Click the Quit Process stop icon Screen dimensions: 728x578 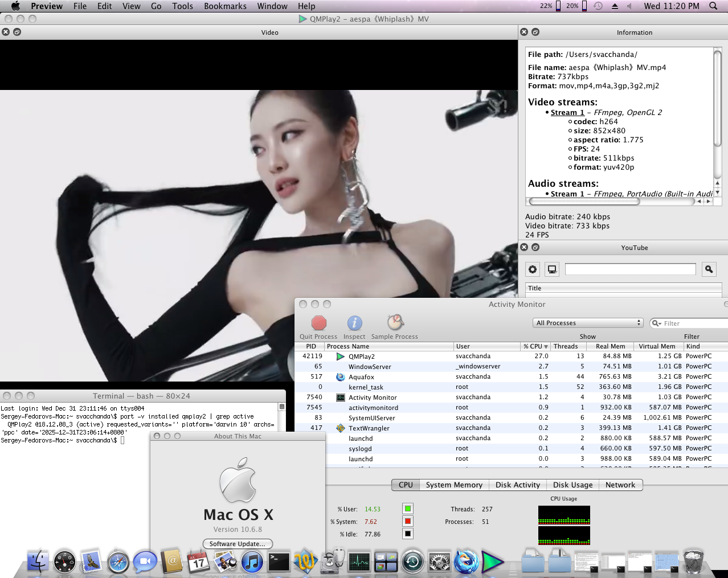[x=319, y=323]
